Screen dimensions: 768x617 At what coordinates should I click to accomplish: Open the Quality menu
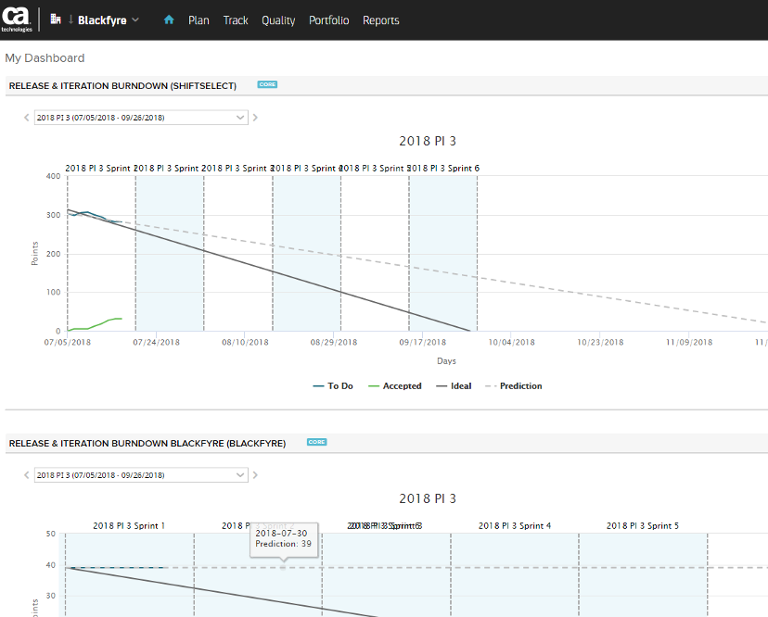click(278, 20)
